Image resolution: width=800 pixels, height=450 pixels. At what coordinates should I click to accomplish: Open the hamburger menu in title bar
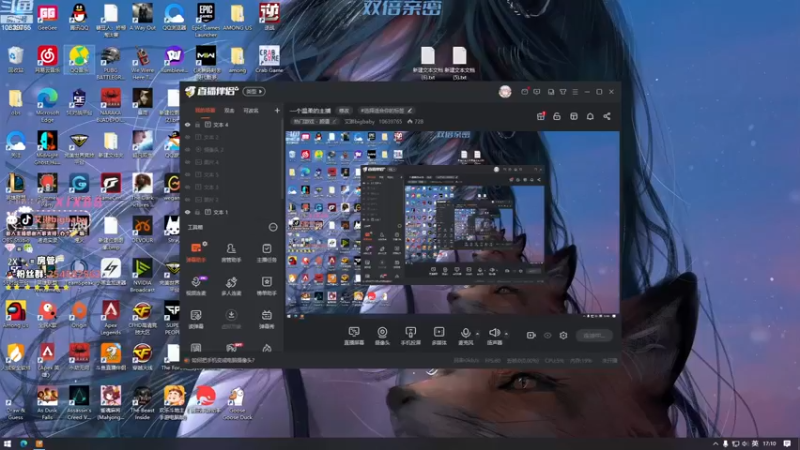click(575, 92)
